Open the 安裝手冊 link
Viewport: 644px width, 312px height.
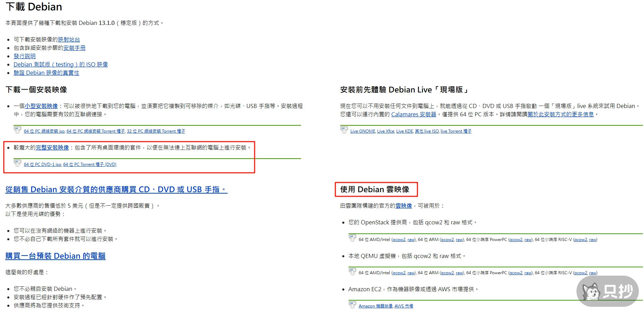coord(74,48)
